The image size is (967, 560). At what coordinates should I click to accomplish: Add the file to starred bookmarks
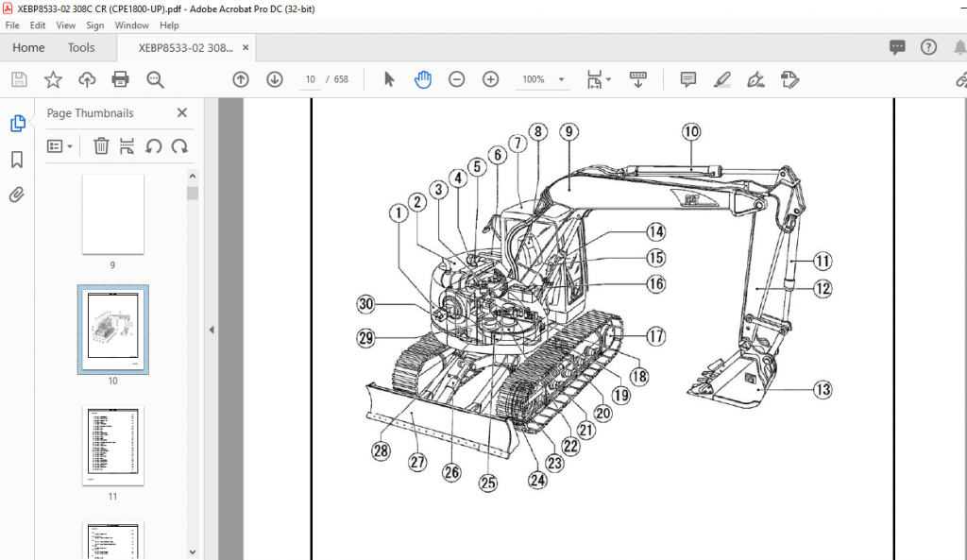pos(53,79)
